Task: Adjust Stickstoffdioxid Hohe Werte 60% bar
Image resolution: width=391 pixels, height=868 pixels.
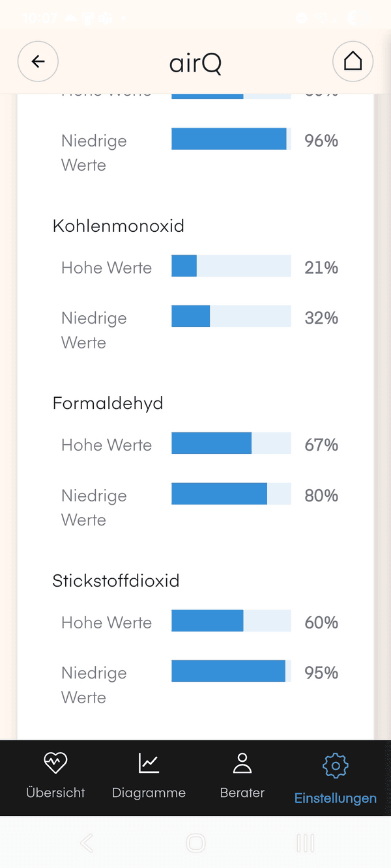Action: tap(231, 621)
